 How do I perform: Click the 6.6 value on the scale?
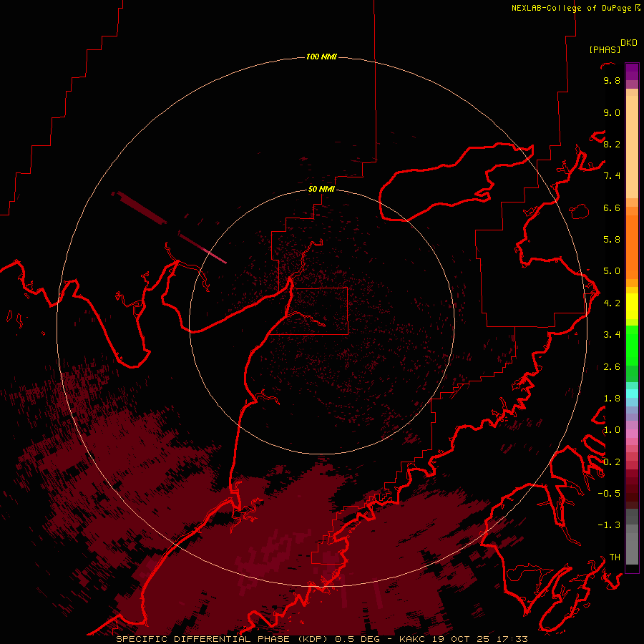click(x=612, y=208)
